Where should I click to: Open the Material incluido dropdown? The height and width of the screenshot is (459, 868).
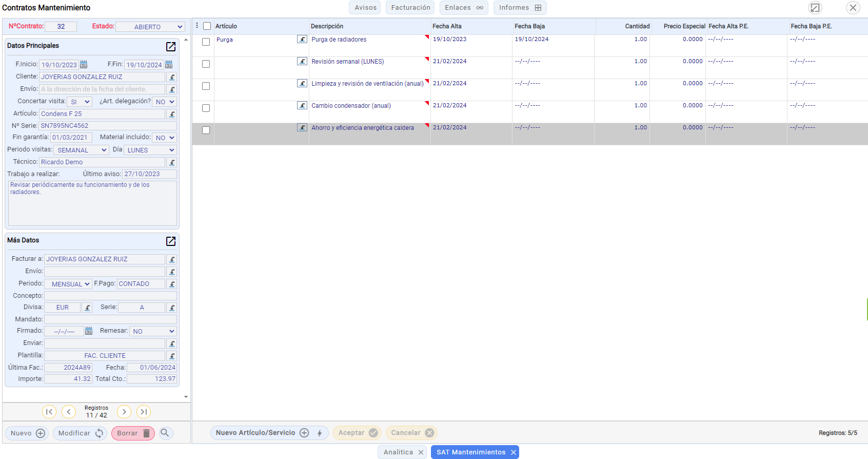point(164,138)
